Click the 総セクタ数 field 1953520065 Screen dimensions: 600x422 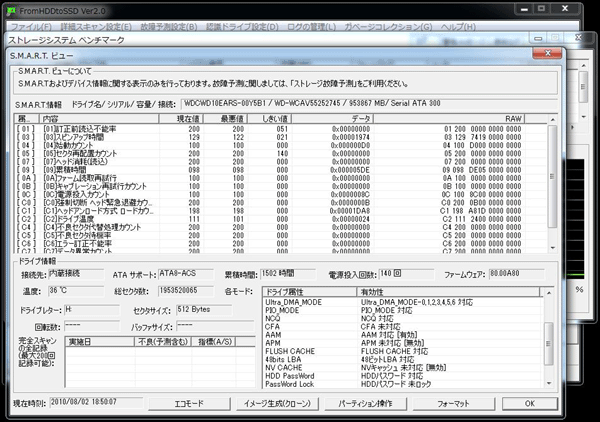click(x=186, y=291)
